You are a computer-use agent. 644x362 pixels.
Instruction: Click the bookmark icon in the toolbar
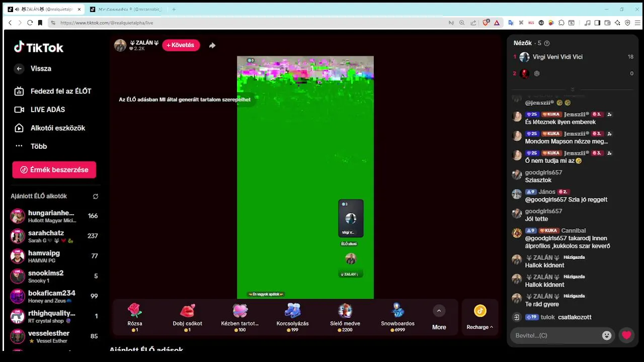[x=40, y=23]
